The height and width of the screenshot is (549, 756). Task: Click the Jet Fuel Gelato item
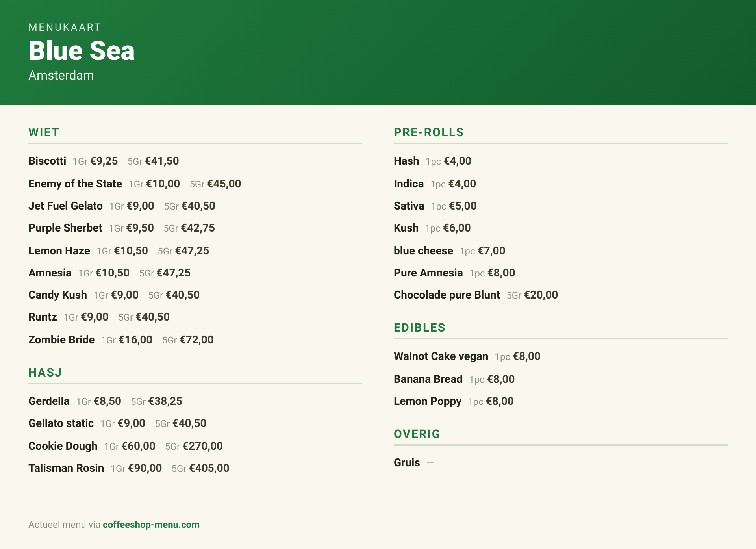(x=65, y=206)
